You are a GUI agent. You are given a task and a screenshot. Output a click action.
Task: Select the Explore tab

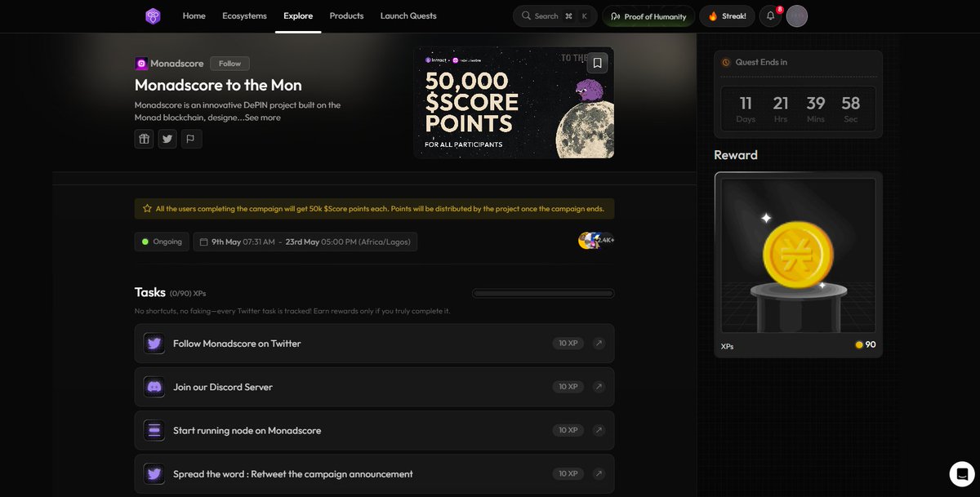click(x=298, y=16)
